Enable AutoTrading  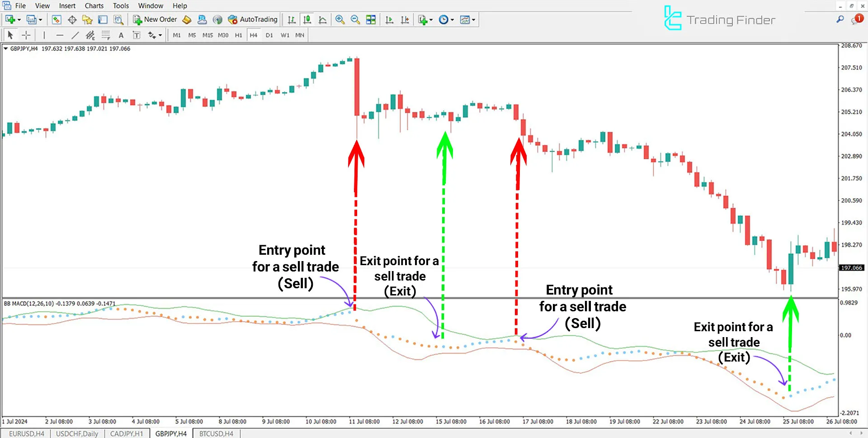coord(253,19)
